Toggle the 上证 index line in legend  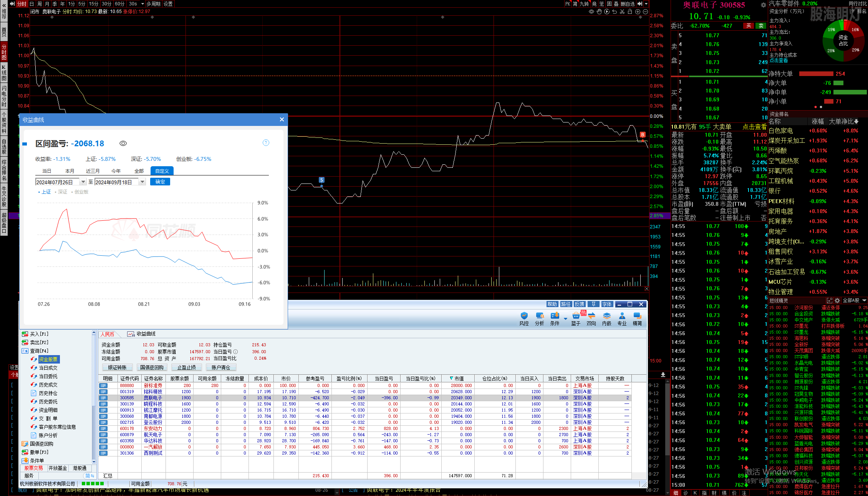tap(45, 192)
